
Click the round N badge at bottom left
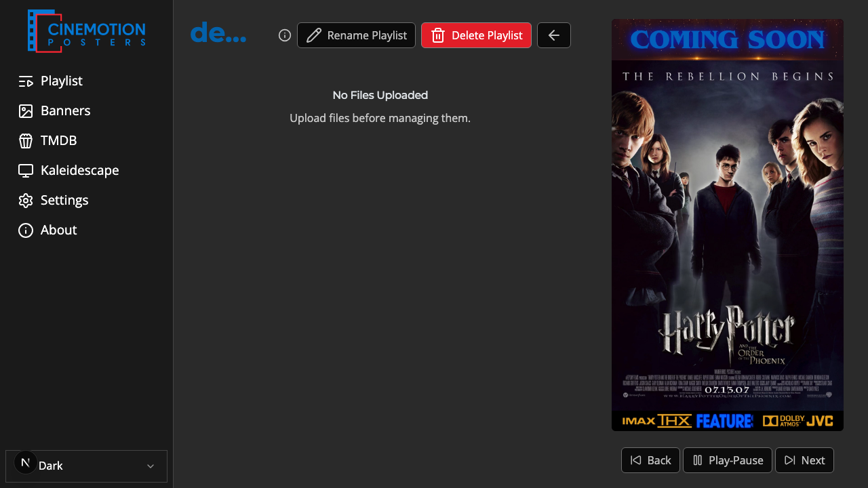coord(26,463)
